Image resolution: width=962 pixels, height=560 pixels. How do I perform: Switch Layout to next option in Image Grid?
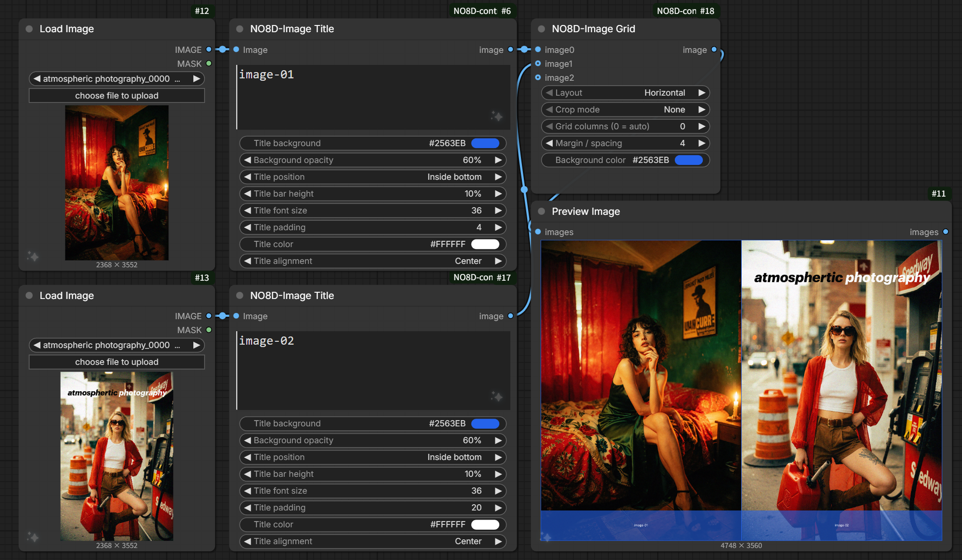click(702, 93)
